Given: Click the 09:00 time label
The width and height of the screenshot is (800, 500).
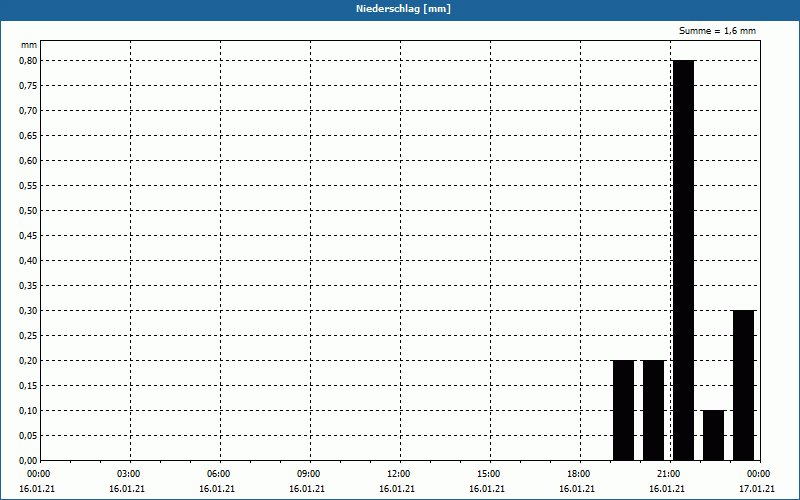Looking at the screenshot, I should (309, 474).
